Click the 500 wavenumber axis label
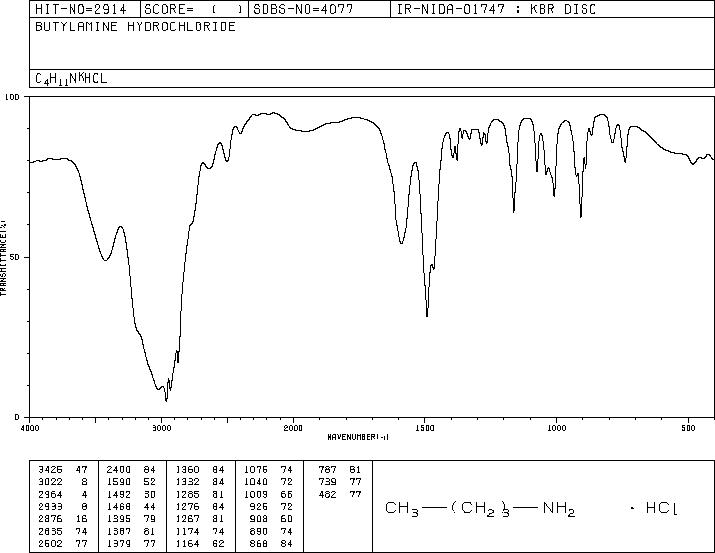This screenshot has height=553, width=715. click(689, 428)
